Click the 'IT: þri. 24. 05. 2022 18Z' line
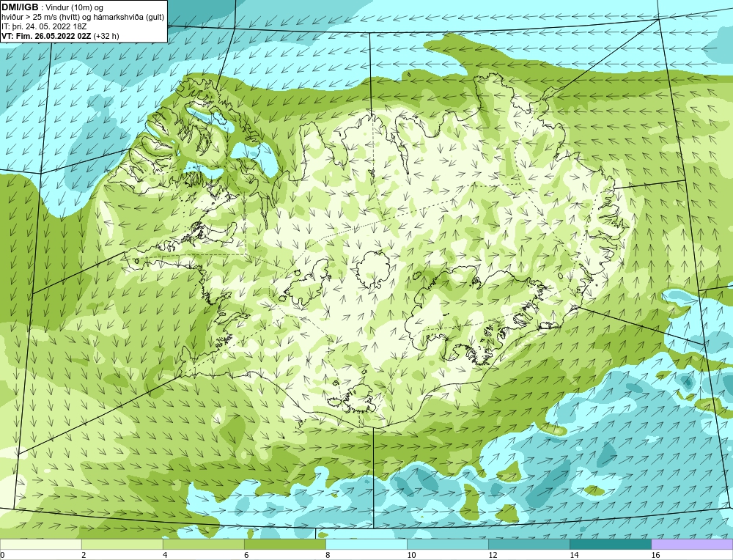733x560 pixels. click(44, 26)
